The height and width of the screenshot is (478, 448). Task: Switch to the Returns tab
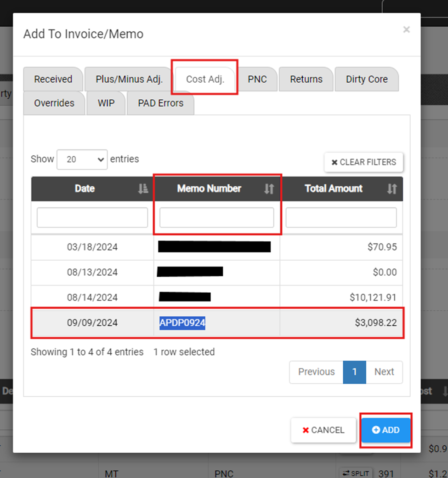[x=306, y=79]
